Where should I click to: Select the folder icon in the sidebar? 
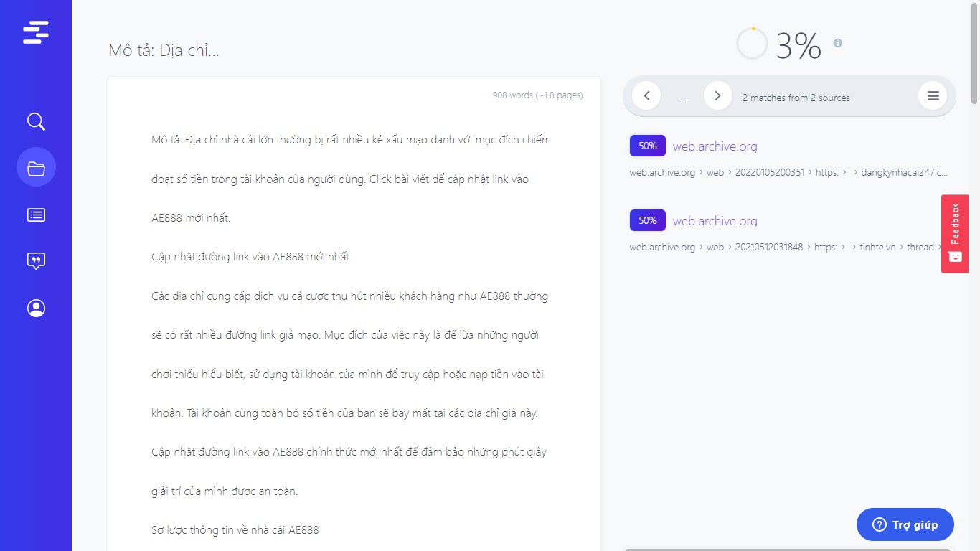36,168
